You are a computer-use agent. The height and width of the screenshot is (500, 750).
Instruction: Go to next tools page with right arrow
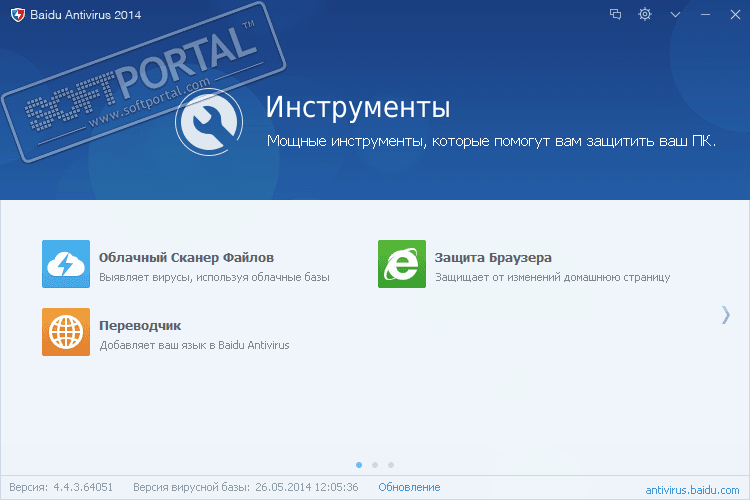pyautogui.click(x=726, y=315)
